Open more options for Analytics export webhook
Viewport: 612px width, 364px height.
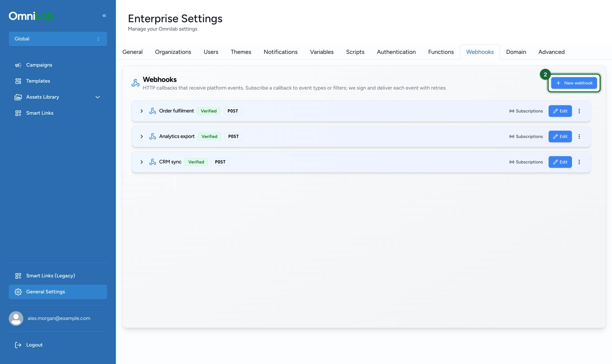[579, 136]
